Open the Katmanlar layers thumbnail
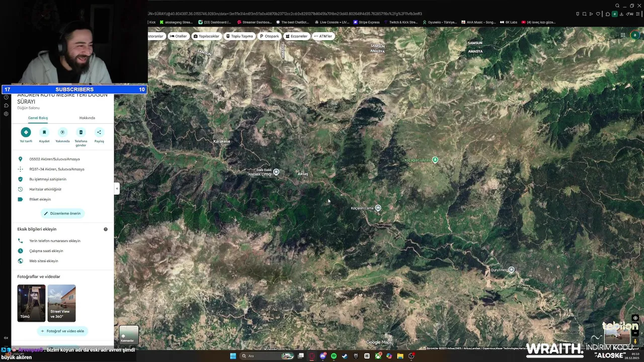Viewport: 644px width, 362px height. tap(129, 335)
